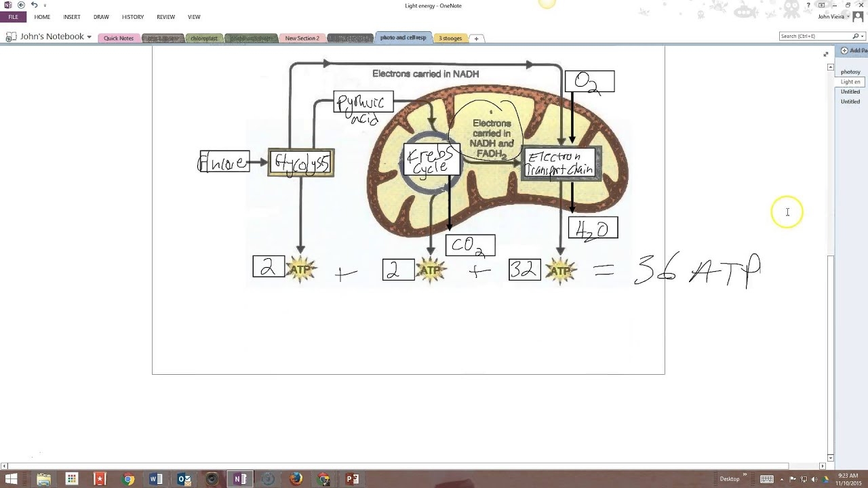Click the Customize Quick Access Toolbar arrow
Image resolution: width=868 pixels, height=488 pixels.
point(45,5)
